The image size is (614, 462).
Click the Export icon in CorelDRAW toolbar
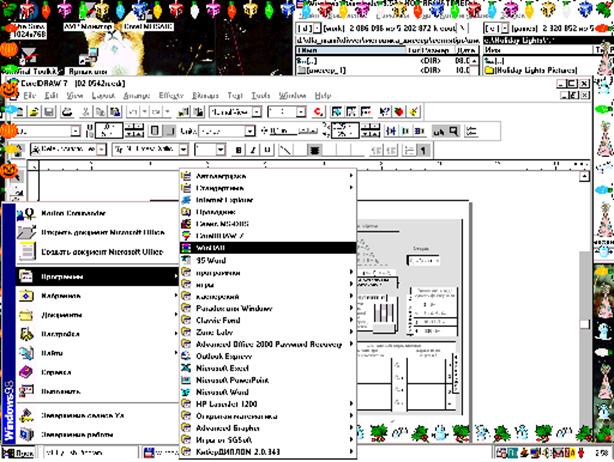click(199, 112)
